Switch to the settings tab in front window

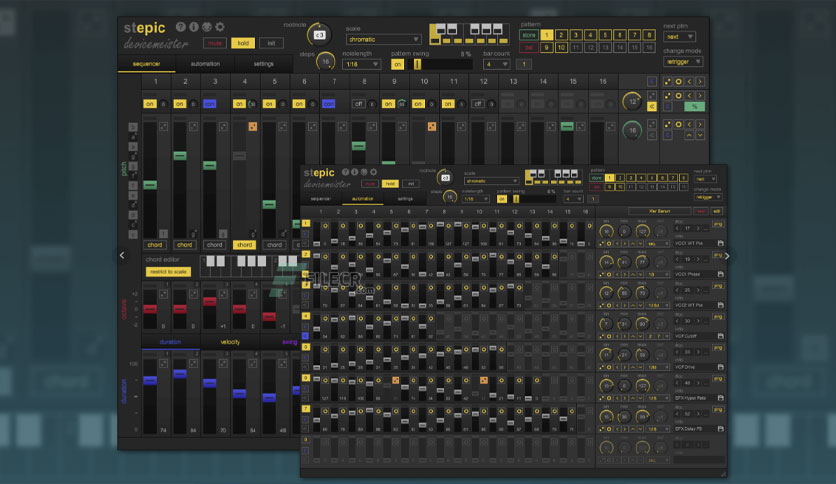pos(405,198)
